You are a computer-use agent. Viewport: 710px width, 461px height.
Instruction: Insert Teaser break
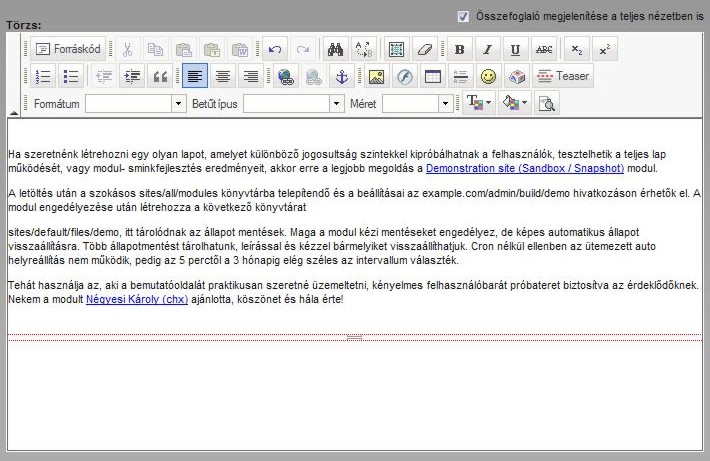(x=563, y=76)
